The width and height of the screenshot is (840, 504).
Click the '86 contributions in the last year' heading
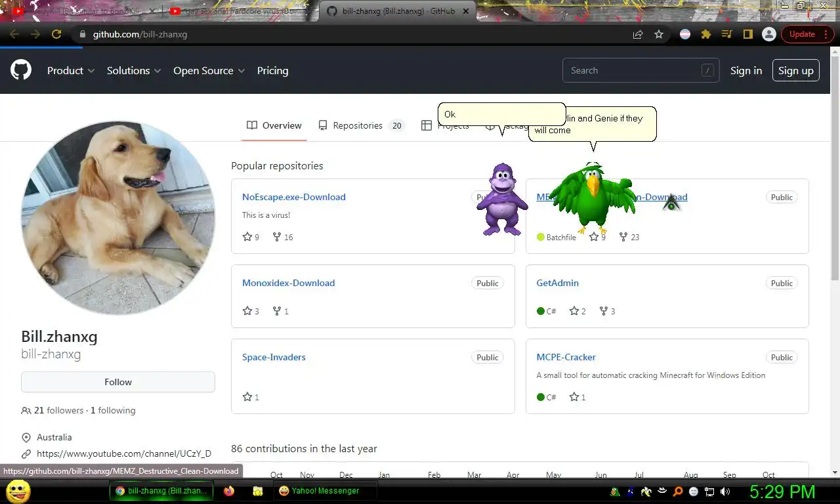tap(304, 449)
